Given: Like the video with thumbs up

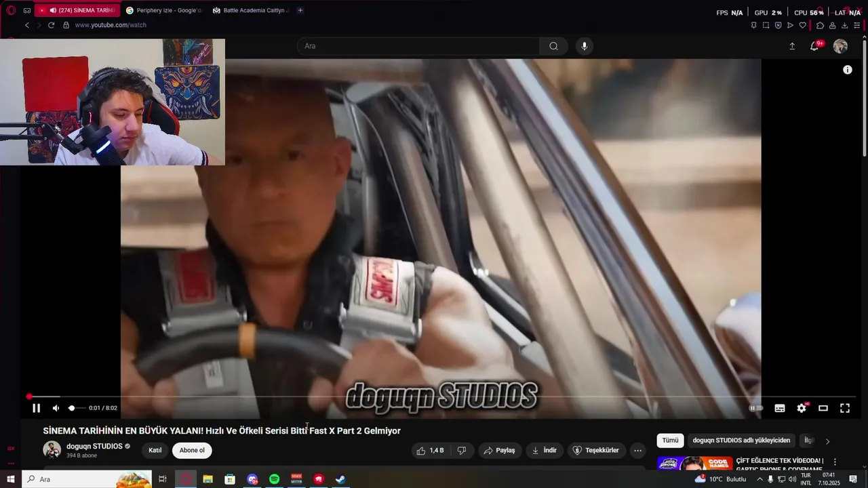Looking at the screenshot, I should click(x=431, y=450).
